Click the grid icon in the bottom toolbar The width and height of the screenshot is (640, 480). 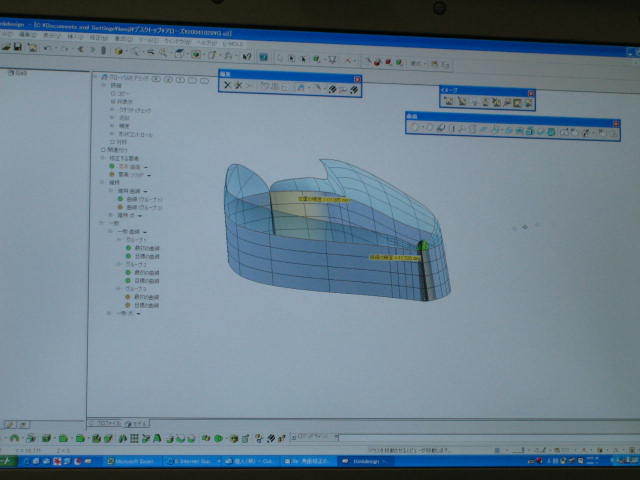(x=134, y=439)
